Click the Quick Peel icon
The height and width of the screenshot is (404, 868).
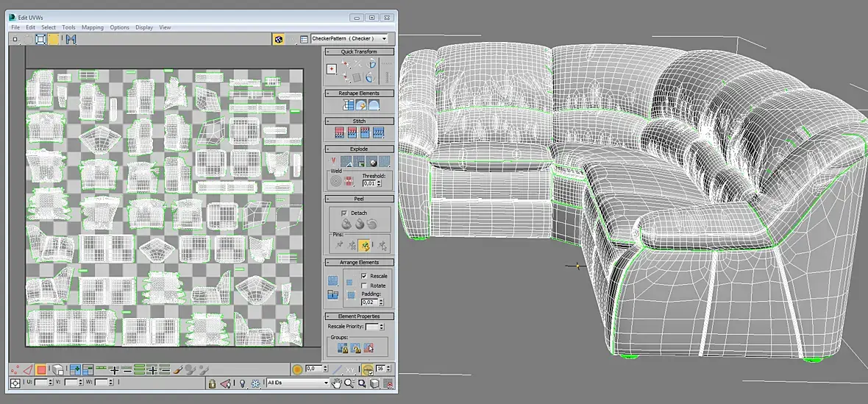[346, 224]
